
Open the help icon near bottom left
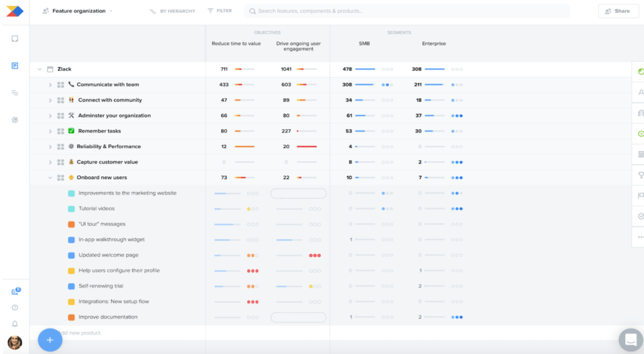15,307
